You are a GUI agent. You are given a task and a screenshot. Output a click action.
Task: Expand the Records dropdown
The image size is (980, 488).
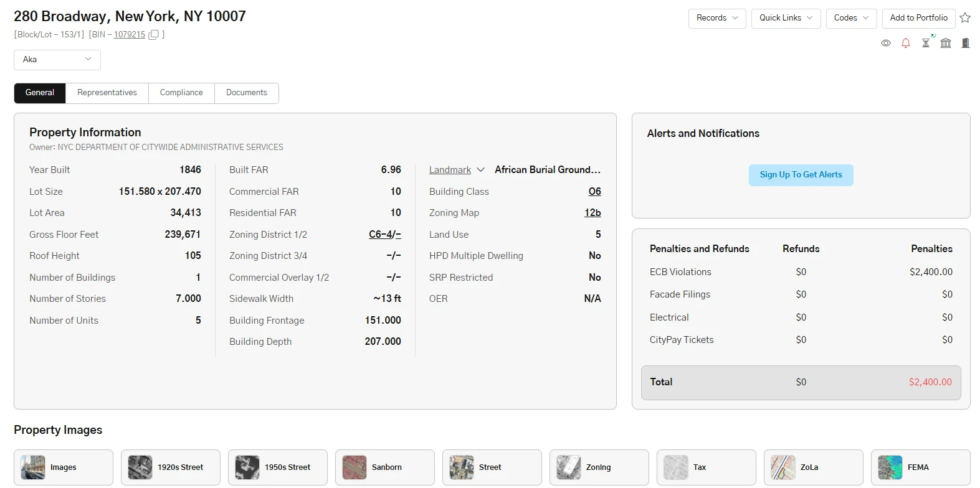coord(717,18)
